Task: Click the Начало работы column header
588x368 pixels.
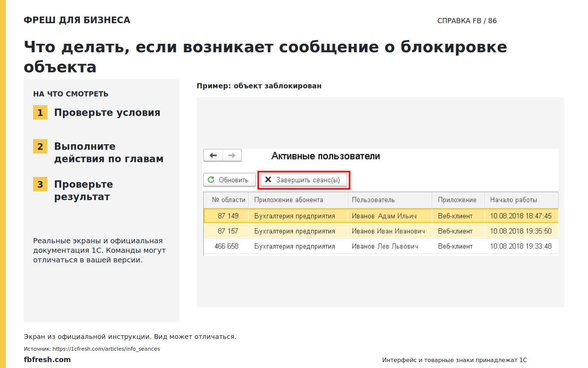Action: point(521,200)
